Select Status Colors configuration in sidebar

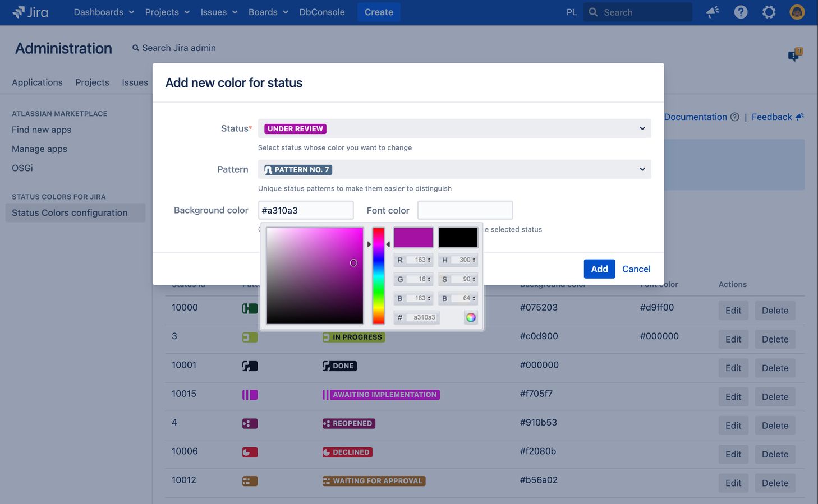(x=75, y=212)
